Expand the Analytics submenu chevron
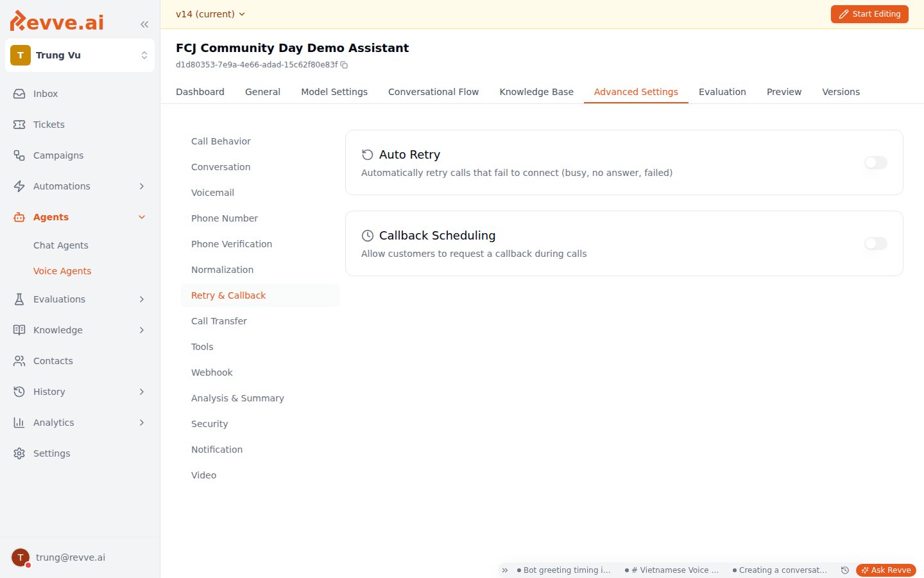924x578 pixels. pyautogui.click(x=142, y=423)
